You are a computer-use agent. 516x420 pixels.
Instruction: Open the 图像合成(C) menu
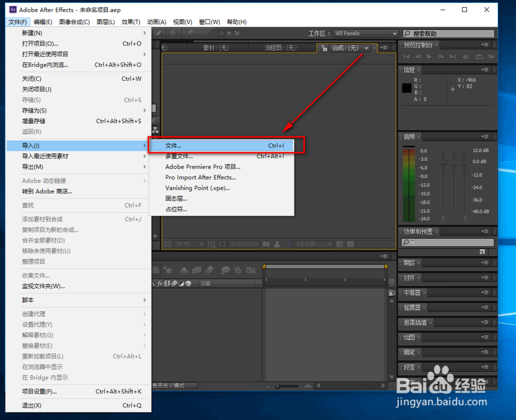[74, 22]
